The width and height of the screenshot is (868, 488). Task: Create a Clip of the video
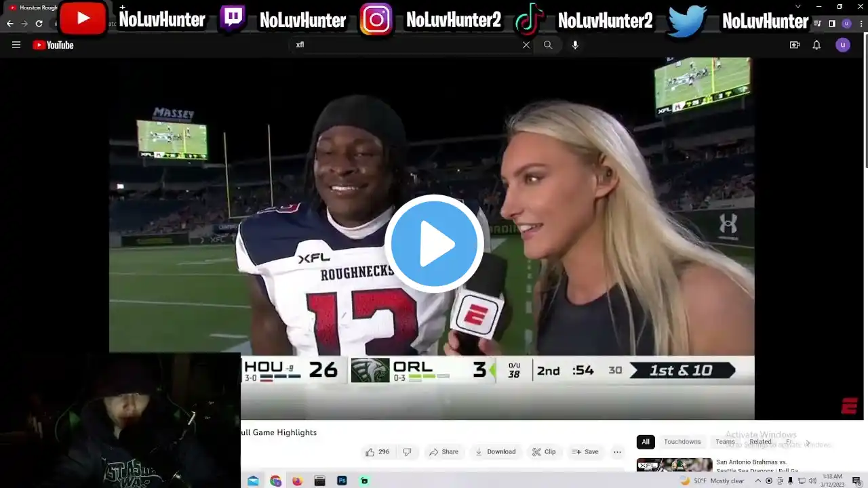tap(544, 452)
